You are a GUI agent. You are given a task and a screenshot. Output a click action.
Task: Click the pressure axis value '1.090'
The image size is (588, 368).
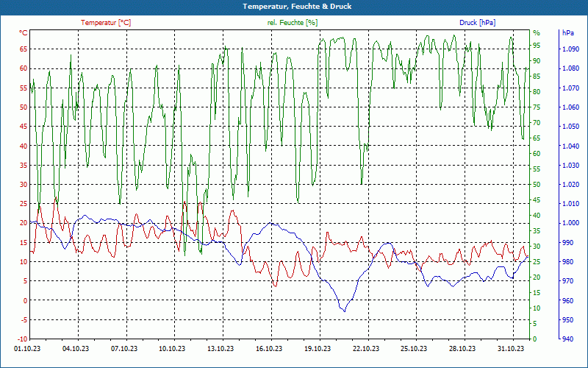pyautogui.click(x=570, y=49)
